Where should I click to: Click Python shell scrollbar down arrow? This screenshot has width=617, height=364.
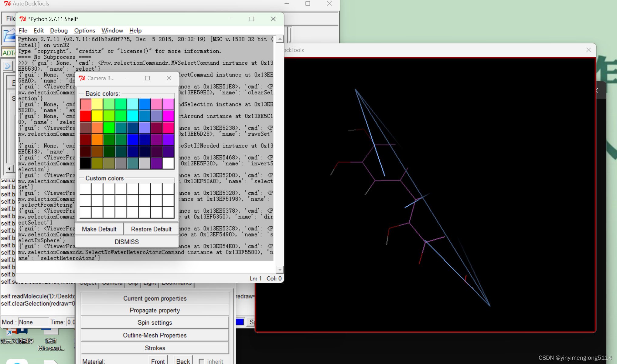click(x=280, y=269)
